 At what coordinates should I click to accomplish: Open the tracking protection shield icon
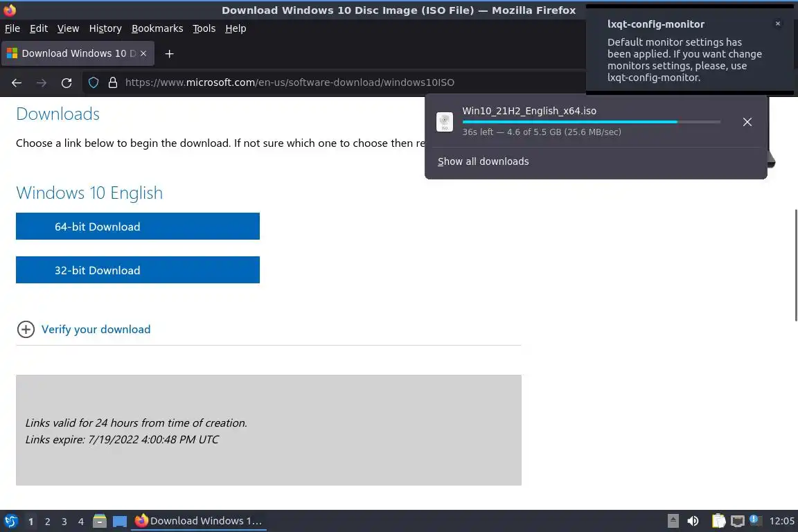pos(94,82)
